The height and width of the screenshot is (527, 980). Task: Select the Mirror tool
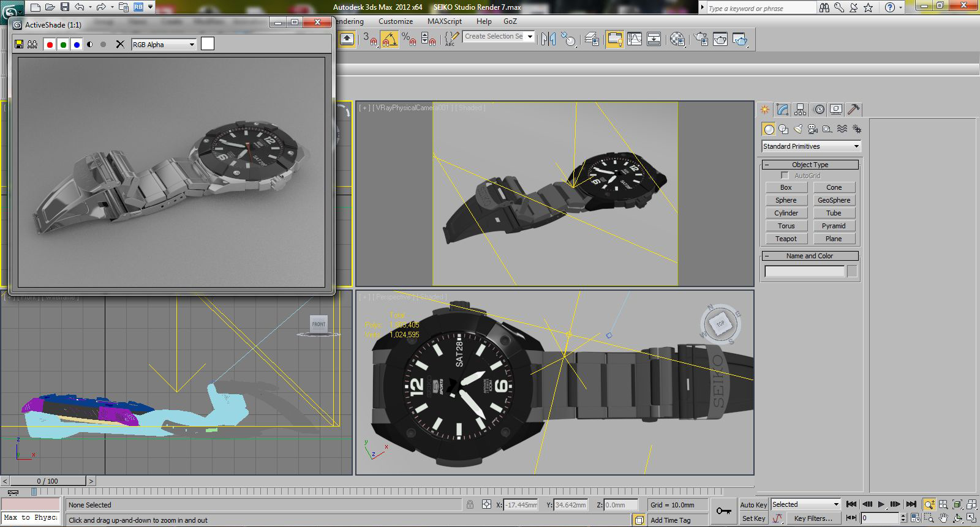548,39
